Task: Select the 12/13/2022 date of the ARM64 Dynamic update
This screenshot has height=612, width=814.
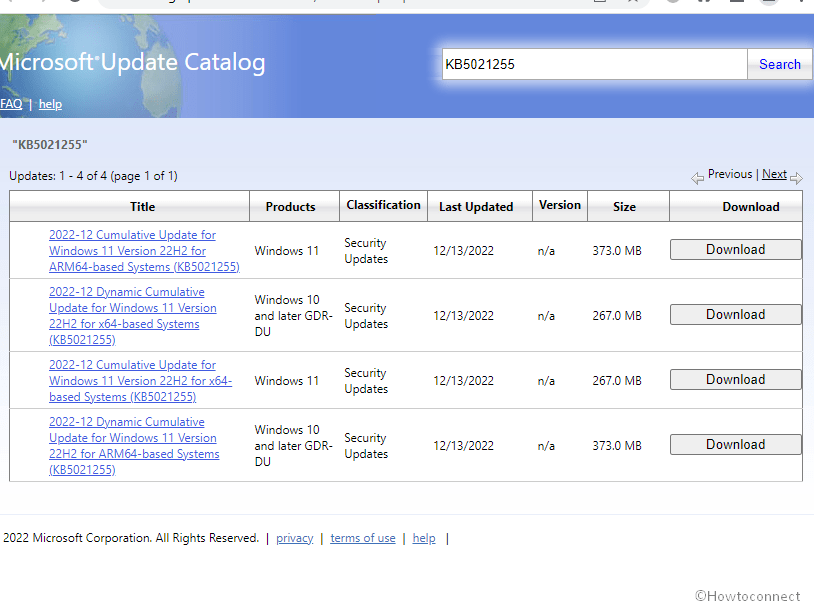Action: (464, 445)
